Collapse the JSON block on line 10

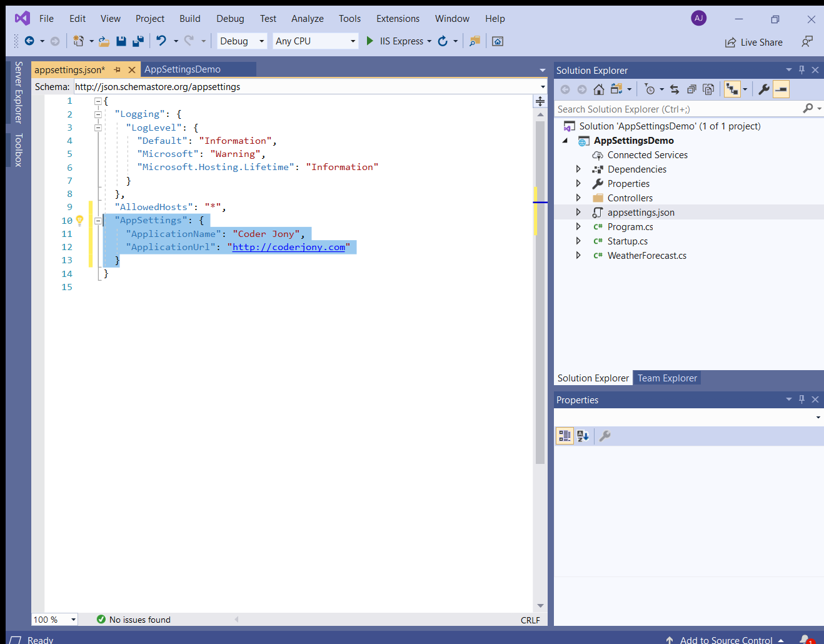pos(98,220)
